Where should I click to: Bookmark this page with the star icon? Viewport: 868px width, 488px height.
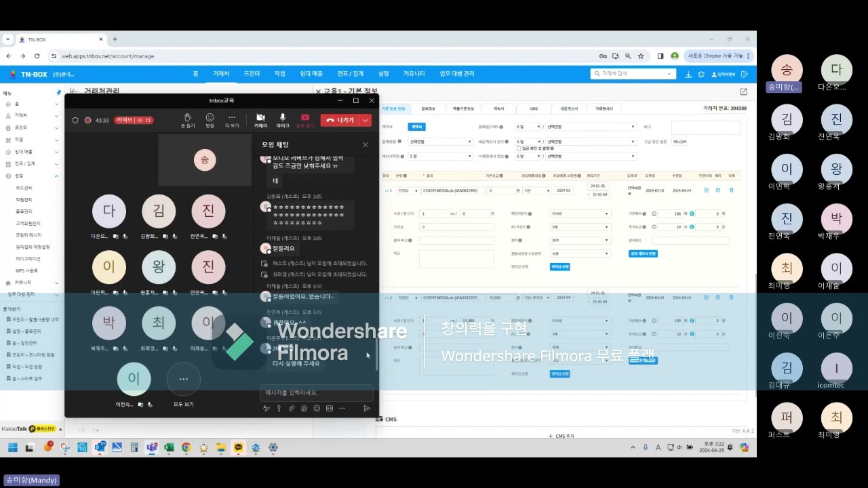point(641,56)
